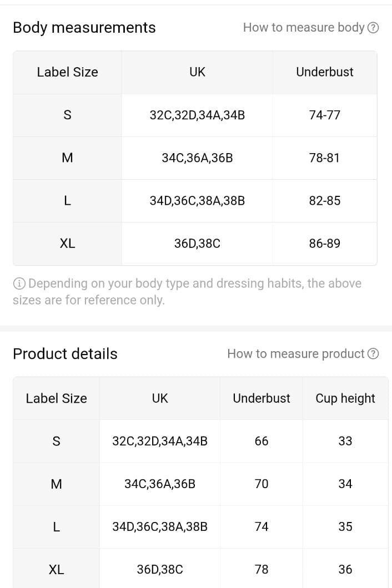
Task: Open the How to measure body link
Action: [310, 27]
